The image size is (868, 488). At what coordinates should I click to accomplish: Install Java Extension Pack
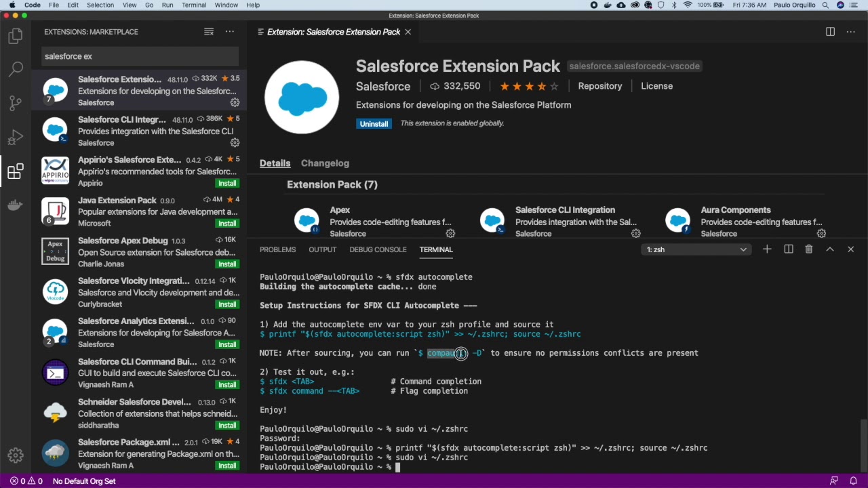227,224
